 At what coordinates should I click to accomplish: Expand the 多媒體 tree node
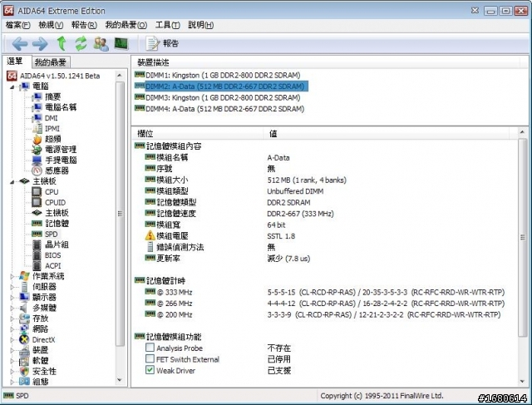pyautogui.click(x=12, y=308)
